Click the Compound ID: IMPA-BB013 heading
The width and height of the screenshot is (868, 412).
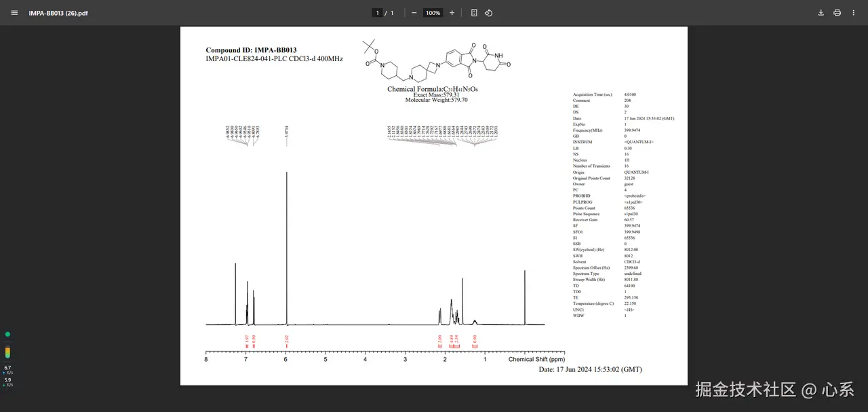[251, 50]
